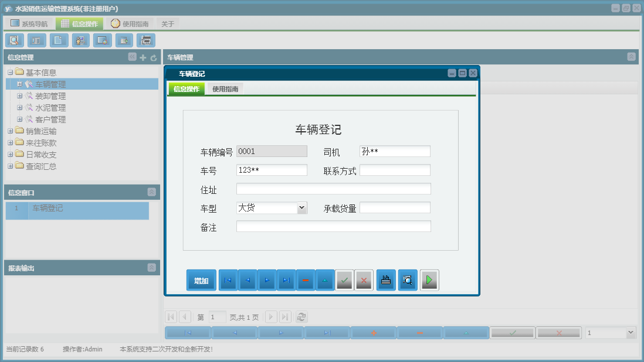Refresh the 信息管理 tree with the refresh icon
644x362 pixels.
click(x=152, y=57)
